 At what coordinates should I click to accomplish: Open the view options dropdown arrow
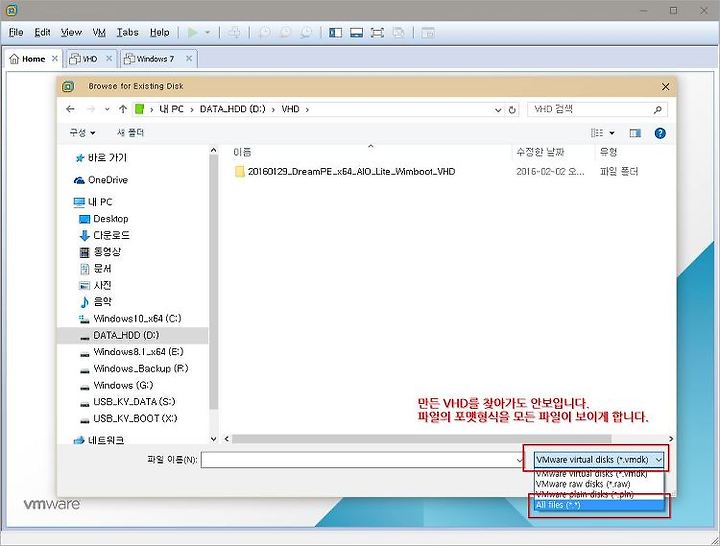[612, 133]
